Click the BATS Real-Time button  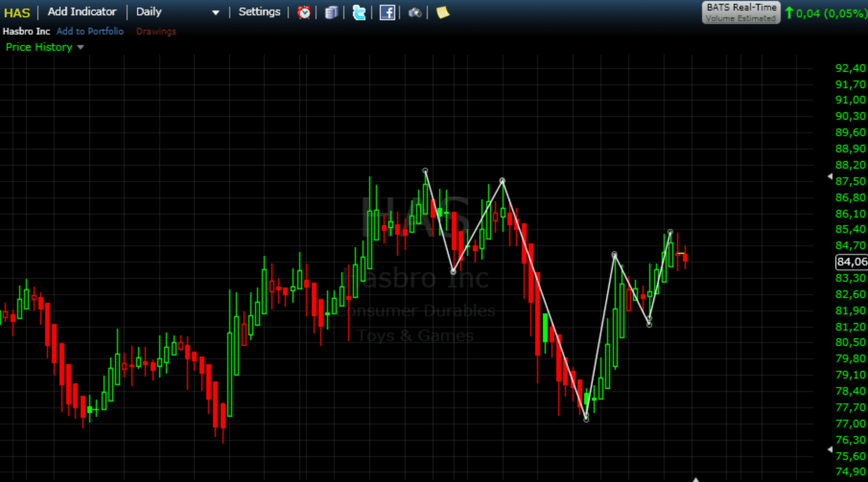coord(741,12)
